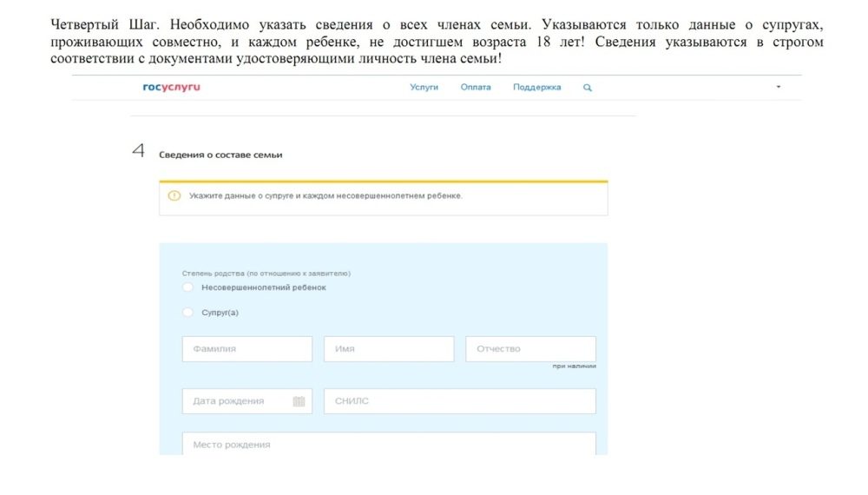Screen dimensions: 868x495
Task: Open the Поддержка menu link
Action: 536,87
